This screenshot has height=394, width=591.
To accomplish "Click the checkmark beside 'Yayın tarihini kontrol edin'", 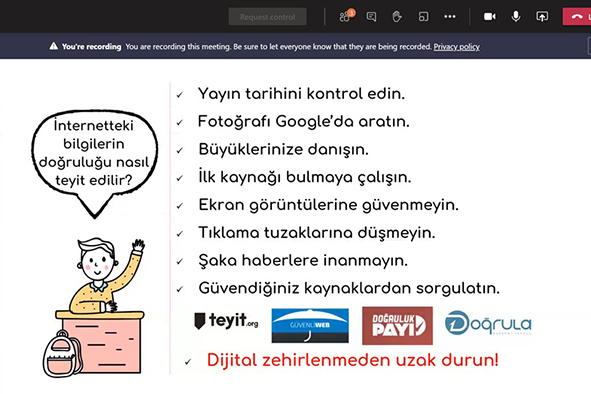I will click(180, 95).
